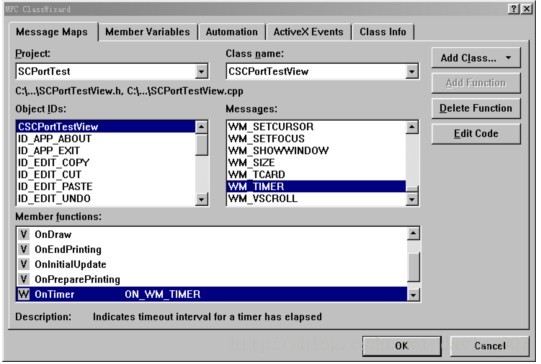
Task: Click the Delete Function button
Action: click(476, 108)
